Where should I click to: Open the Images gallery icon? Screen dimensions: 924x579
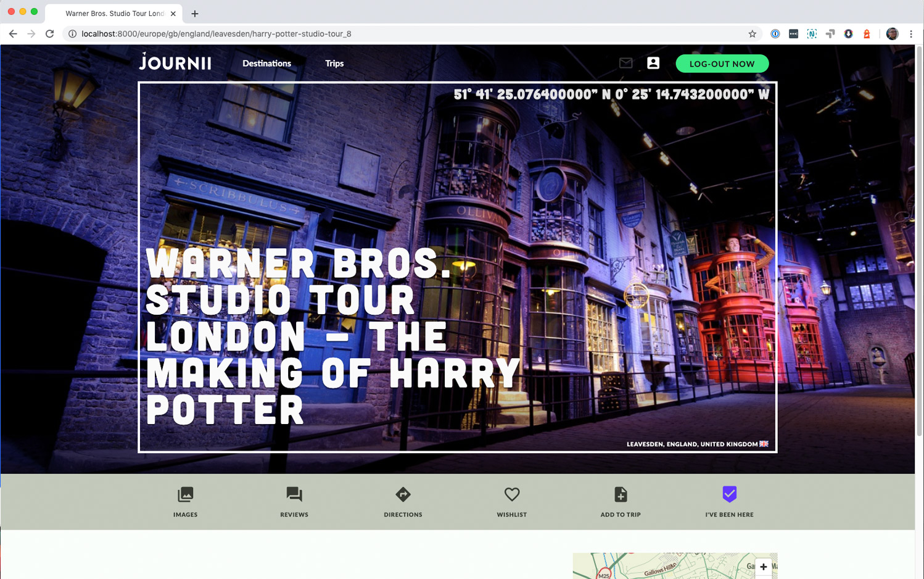point(186,494)
